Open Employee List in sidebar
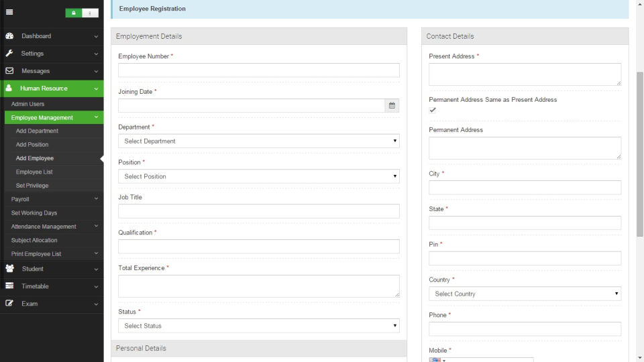 (34, 172)
